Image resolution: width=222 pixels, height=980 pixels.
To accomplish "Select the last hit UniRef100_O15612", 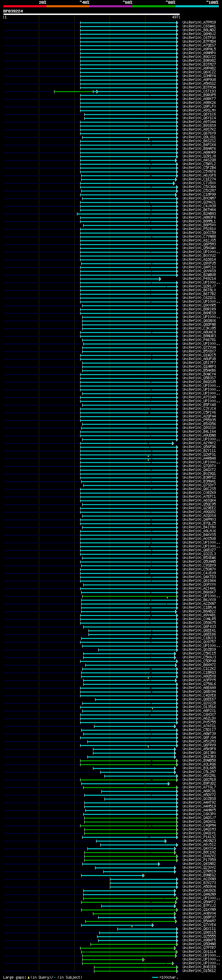I will [199, 971].
